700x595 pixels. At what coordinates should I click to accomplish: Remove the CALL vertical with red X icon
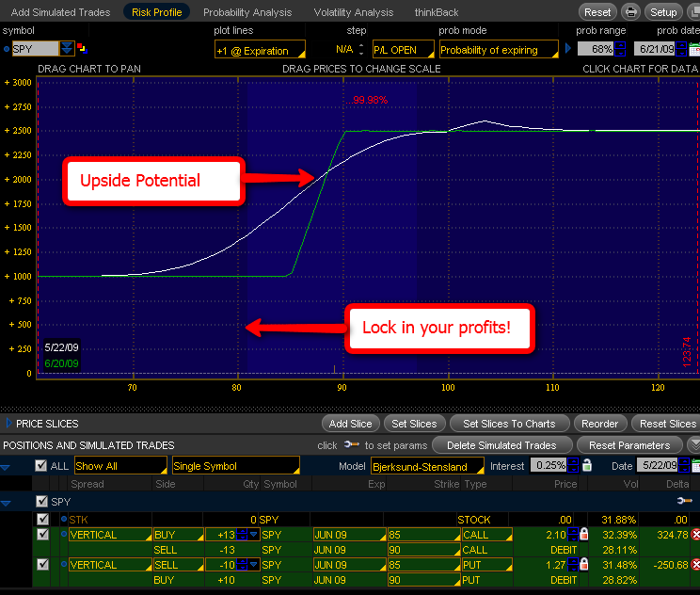[695, 535]
